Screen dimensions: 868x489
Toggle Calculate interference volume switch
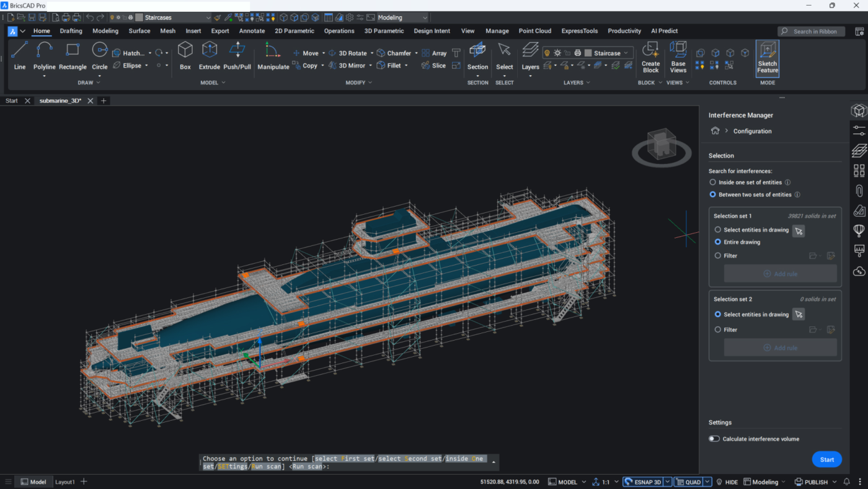[x=714, y=439]
